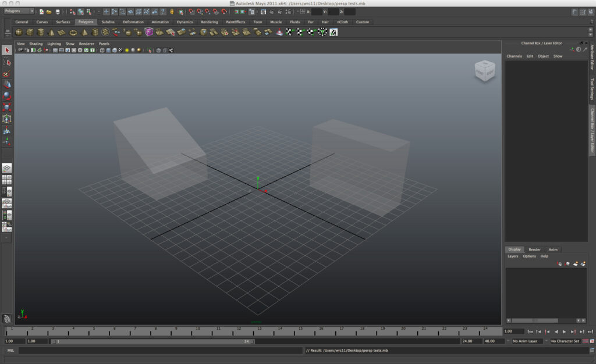Click the MEL command line input field
Image resolution: width=596 pixels, height=364 pixels.
[x=160, y=351]
